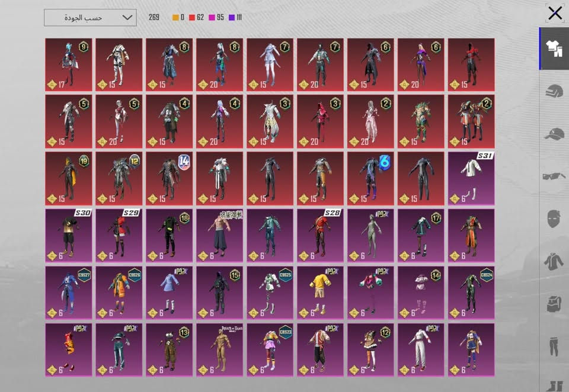Select badge 7 outfit with level 15

pyautogui.click(x=270, y=65)
